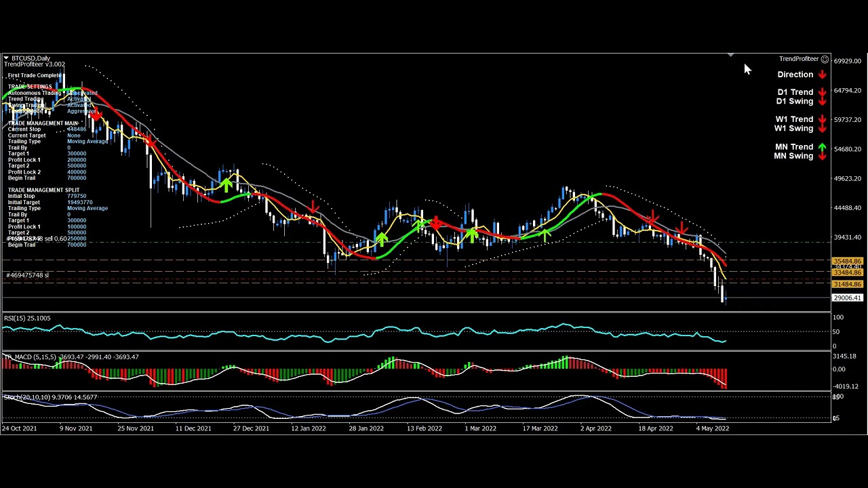Open the BTCUSD,Daily triangle dropdown

(6, 58)
